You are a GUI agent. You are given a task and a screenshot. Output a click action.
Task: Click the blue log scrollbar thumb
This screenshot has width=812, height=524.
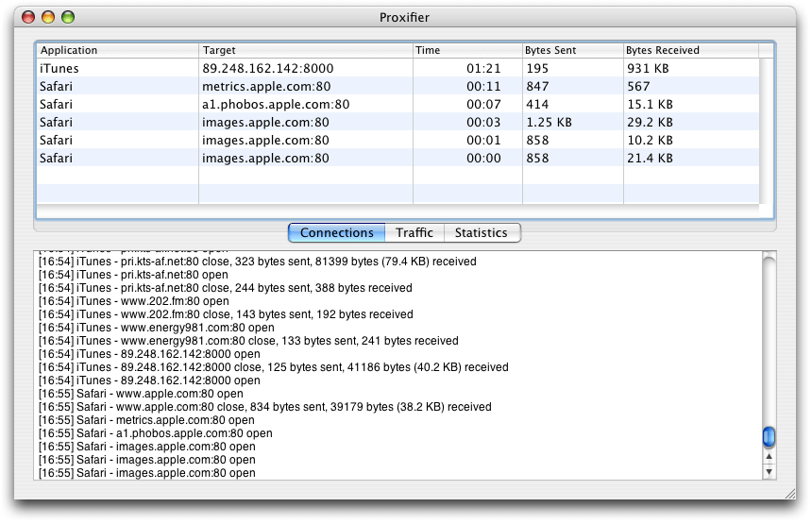(769, 436)
